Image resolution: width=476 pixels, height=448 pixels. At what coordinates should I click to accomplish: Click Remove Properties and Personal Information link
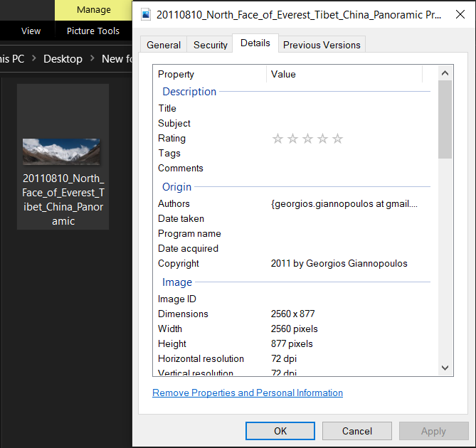click(x=248, y=393)
